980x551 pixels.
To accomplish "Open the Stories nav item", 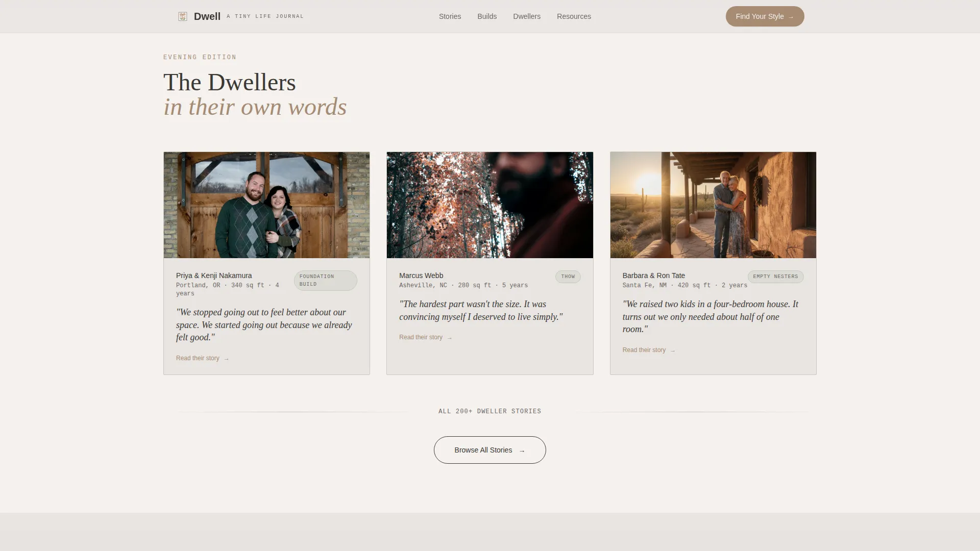I will click(x=450, y=16).
